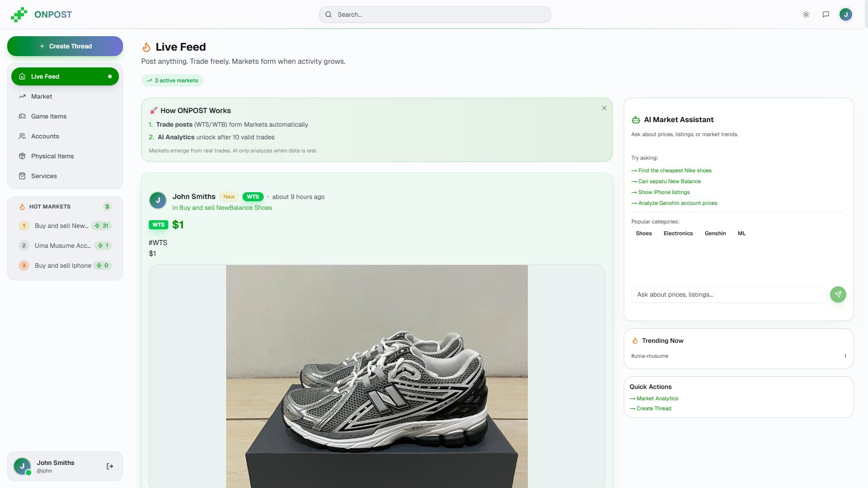The height and width of the screenshot is (488, 868).
Task: Click the John Smiths avatar in sidebar footer
Action: click(x=22, y=466)
